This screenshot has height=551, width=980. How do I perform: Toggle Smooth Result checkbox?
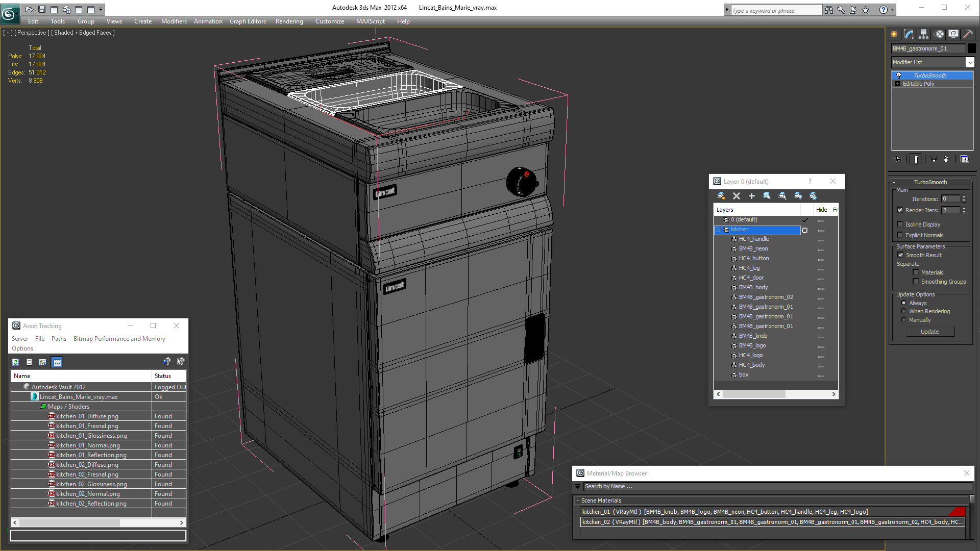tap(900, 255)
